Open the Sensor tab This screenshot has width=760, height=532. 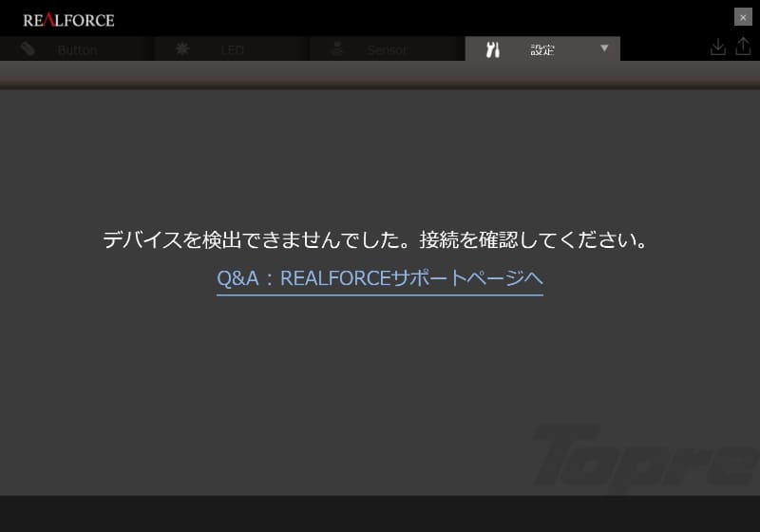(x=388, y=49)
